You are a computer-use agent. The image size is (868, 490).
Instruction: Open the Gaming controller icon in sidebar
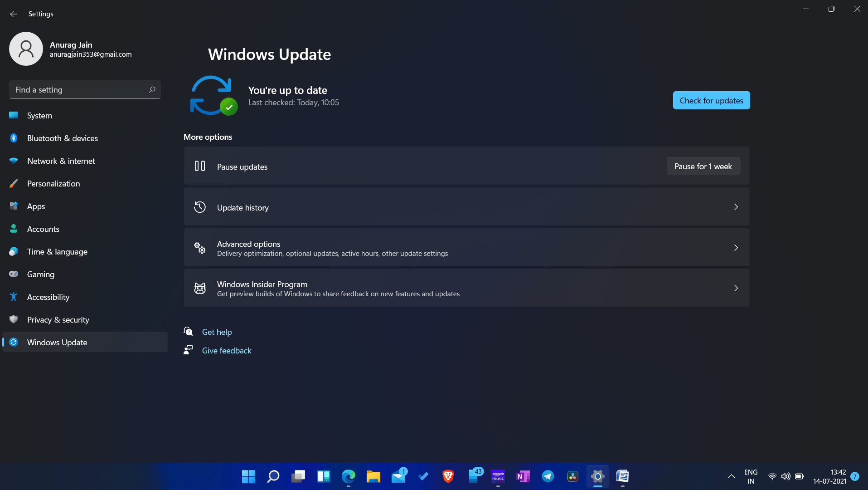click(14, 274)
